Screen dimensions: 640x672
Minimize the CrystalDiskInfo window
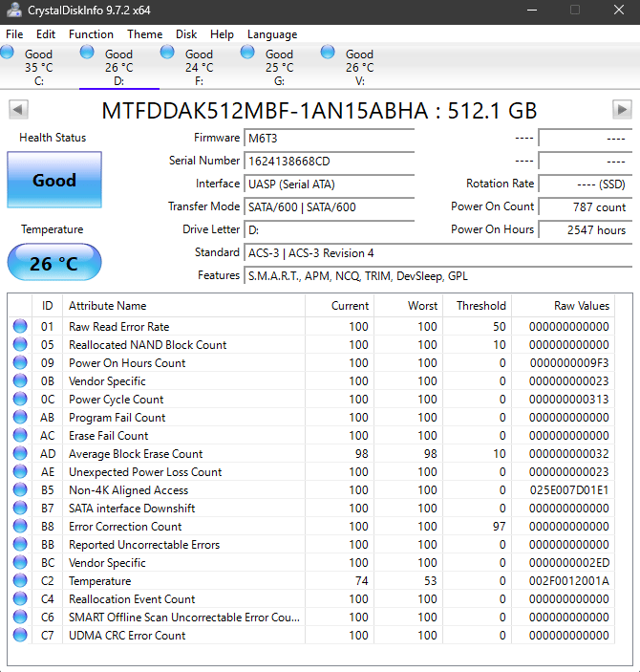(x=532, y=10)
